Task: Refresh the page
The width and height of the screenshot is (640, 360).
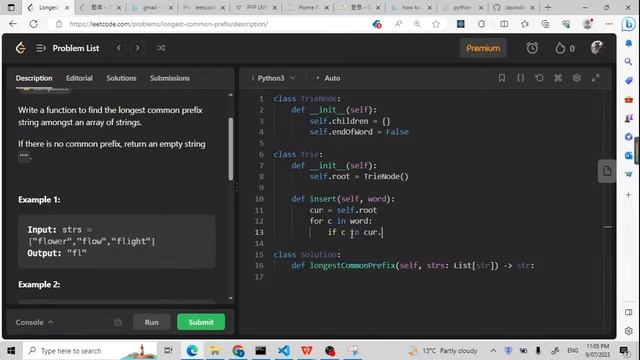Action: pyautogui.click(x=34, y=24)
